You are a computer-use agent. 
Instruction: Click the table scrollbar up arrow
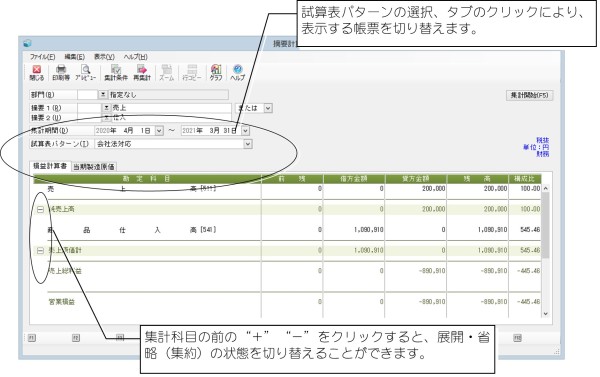(x=546, y=188)
